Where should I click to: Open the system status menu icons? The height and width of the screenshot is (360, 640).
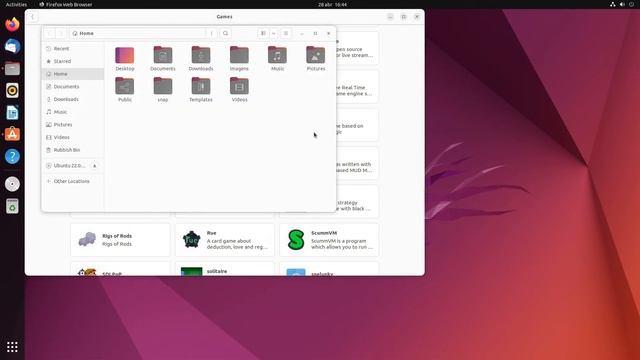[x=622, y=4]
